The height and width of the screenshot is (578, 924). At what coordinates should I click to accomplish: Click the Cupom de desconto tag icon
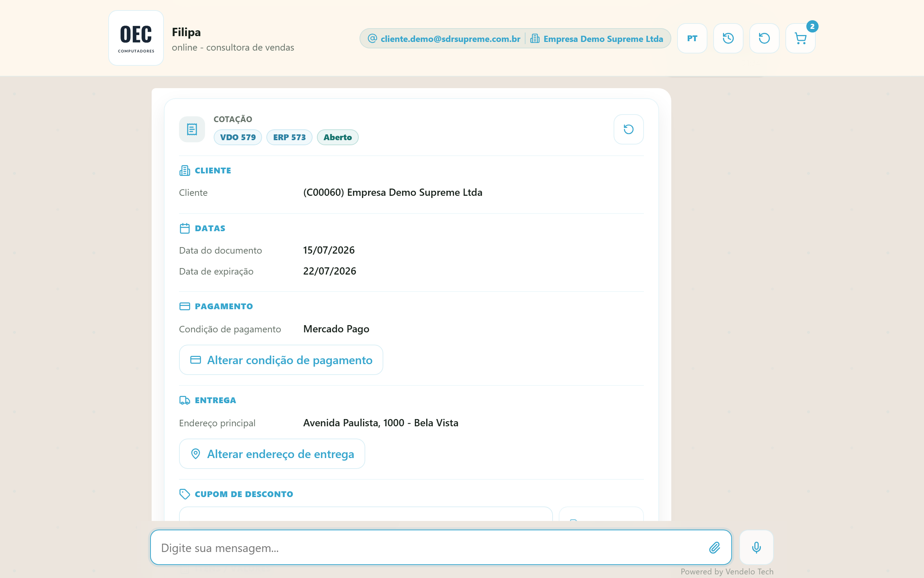coord(185,494)
